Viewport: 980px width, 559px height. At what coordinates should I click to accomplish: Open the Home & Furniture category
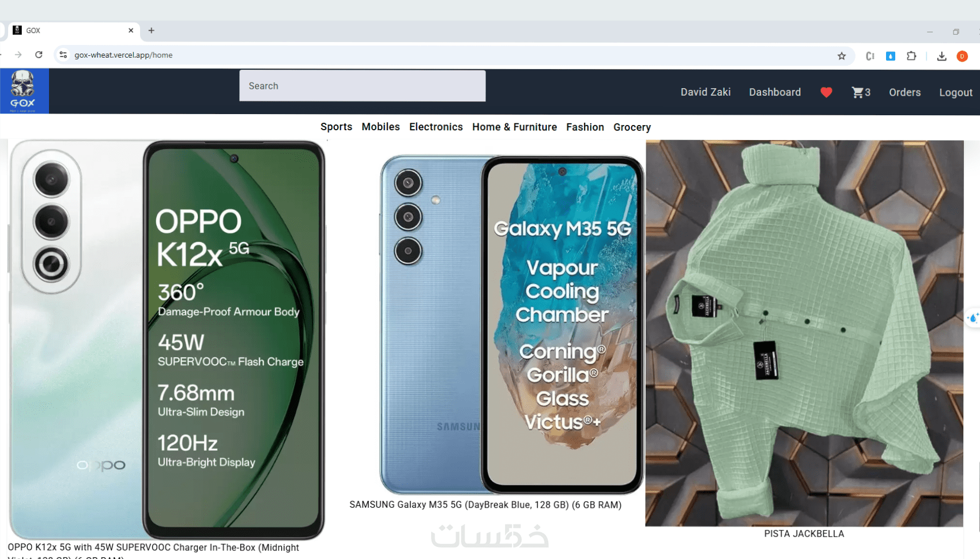point(514,127)
